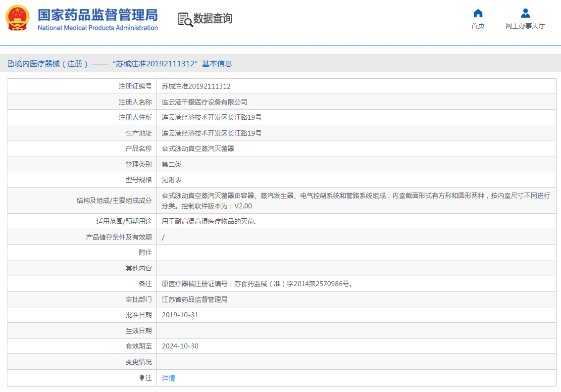Select the person icon above 网上办事大厅
The width and height of the screenshot is (561, 392).
526,13
